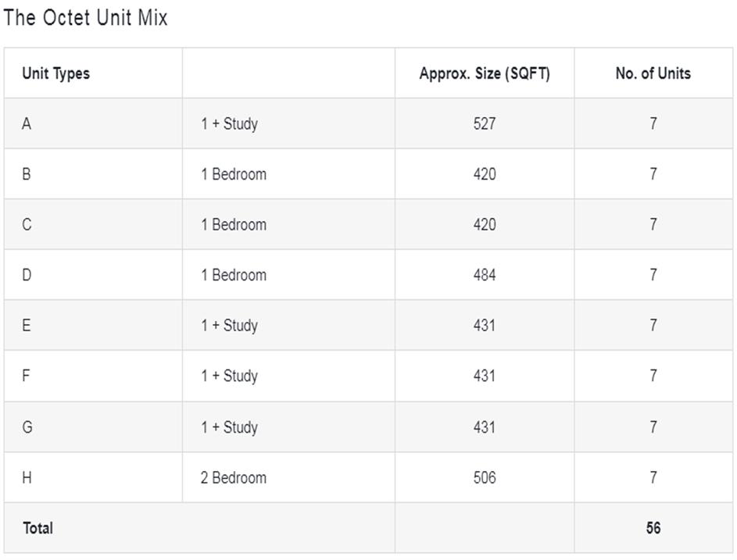Image resolution: width=737 pixels, height=560 pixels.
Task: Click the 484 size value
Action: pyautogui.click(x=485, y=275)
